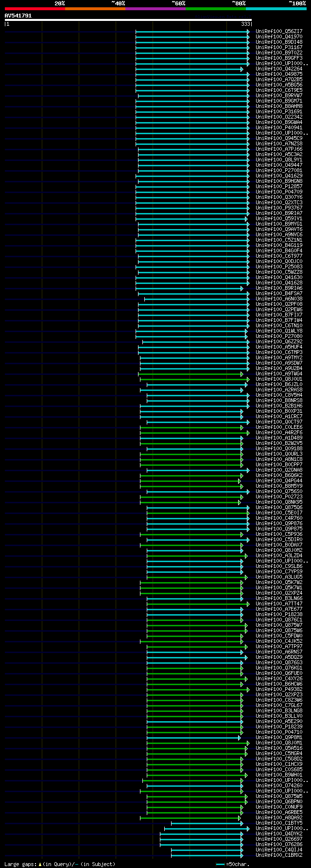311x868 pixels.
Task: Click the alignment bar for UniRef100_A5C3A2
Action: (x=194, y=155)
